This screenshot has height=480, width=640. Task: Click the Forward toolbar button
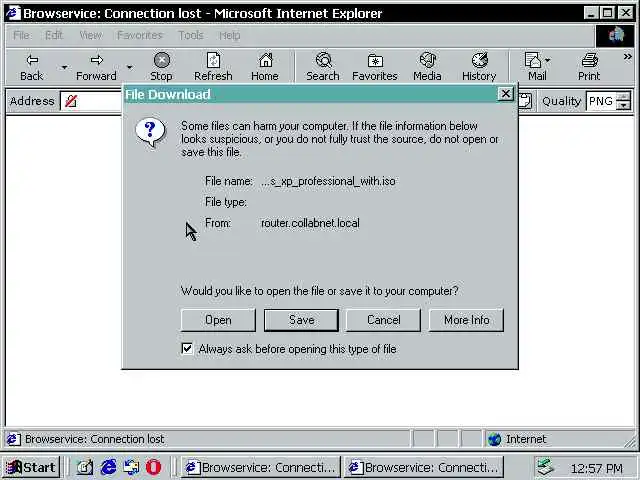point(96,67)
